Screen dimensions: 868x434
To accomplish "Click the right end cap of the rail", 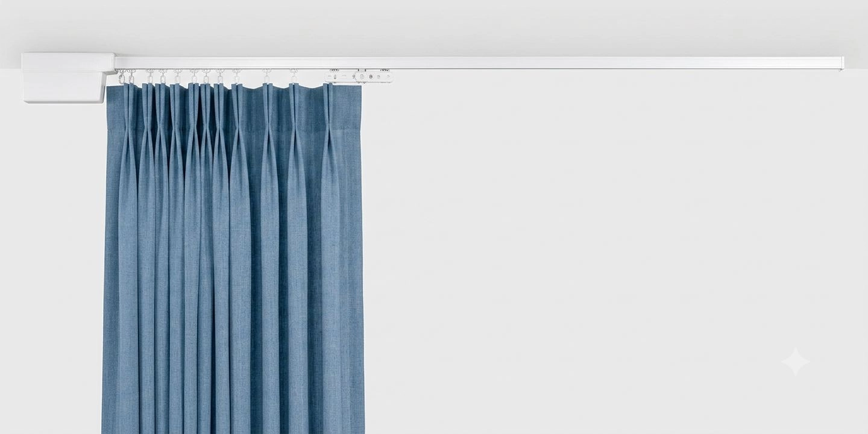I will 842,63.
